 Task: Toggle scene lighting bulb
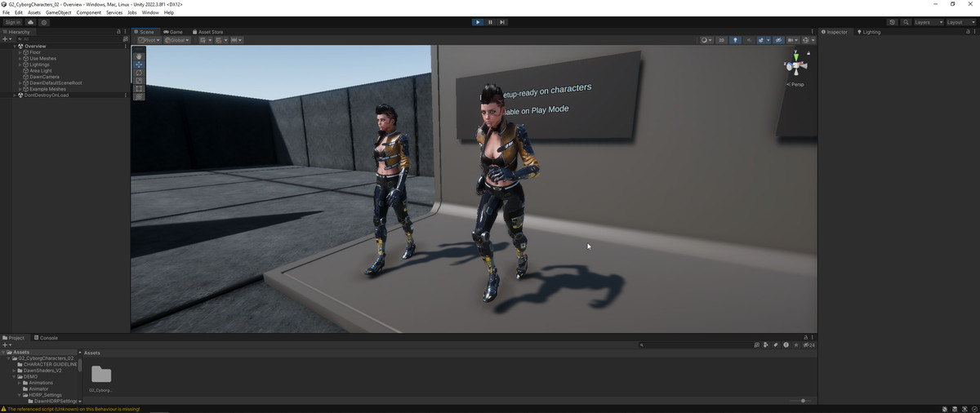point(735,40)
